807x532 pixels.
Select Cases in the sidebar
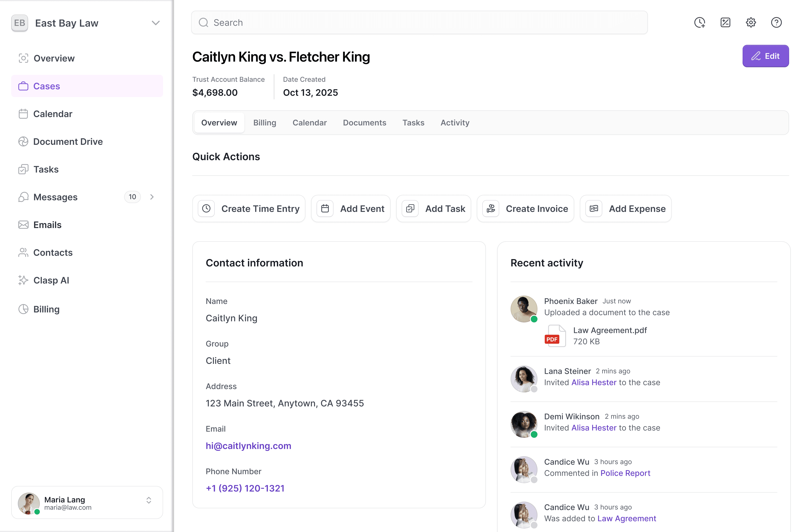[87, 86]
